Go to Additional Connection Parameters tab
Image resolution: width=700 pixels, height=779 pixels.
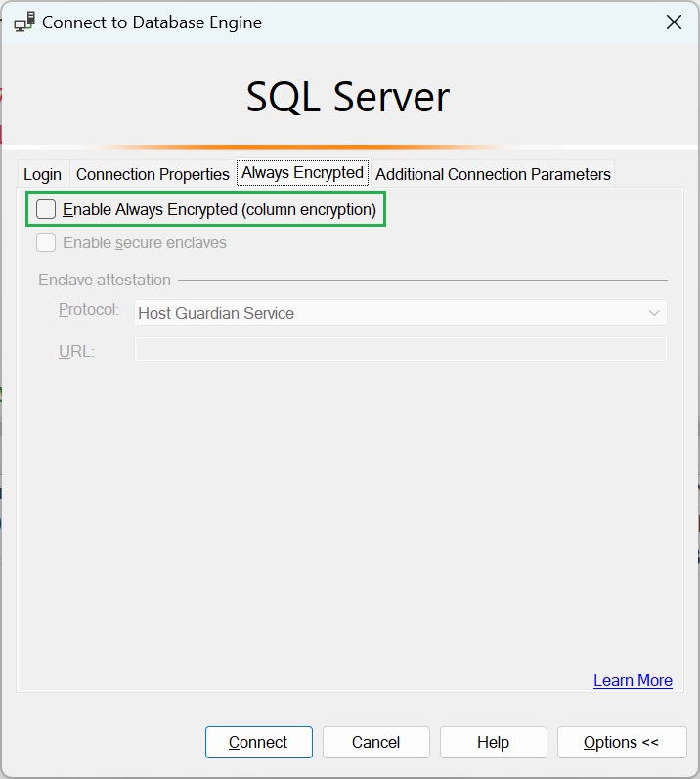[493, 174]
